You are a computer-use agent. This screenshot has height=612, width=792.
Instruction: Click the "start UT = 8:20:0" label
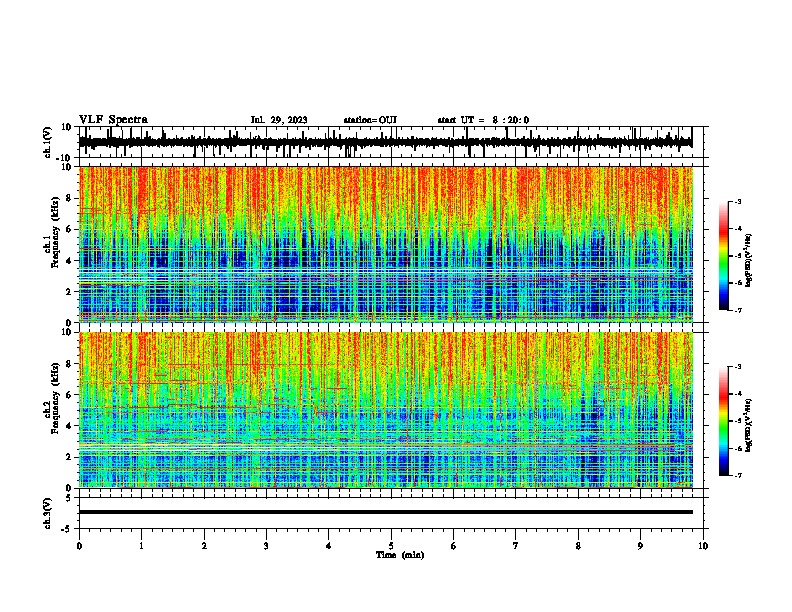[x=483, y=120]
